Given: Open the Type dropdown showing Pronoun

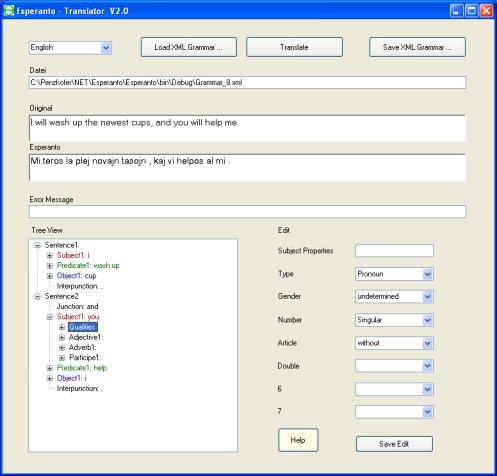Looking at the screenshot, I should [427, 274].
